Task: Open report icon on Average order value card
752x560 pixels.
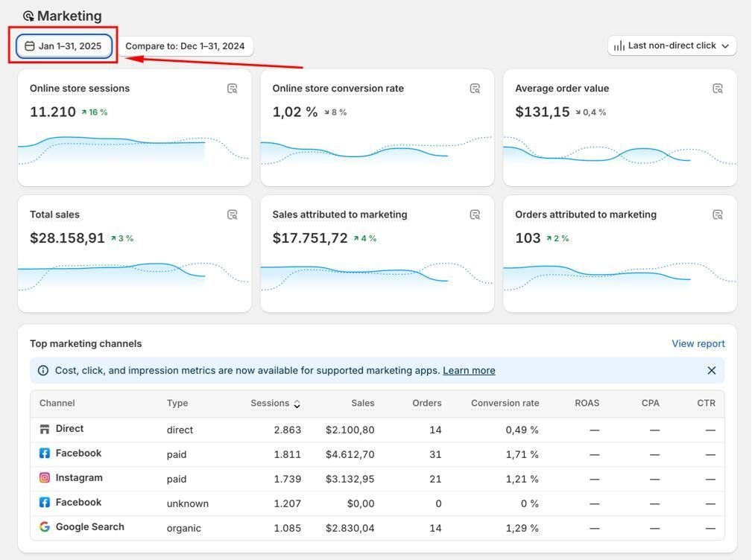Action: pos(718,89)
